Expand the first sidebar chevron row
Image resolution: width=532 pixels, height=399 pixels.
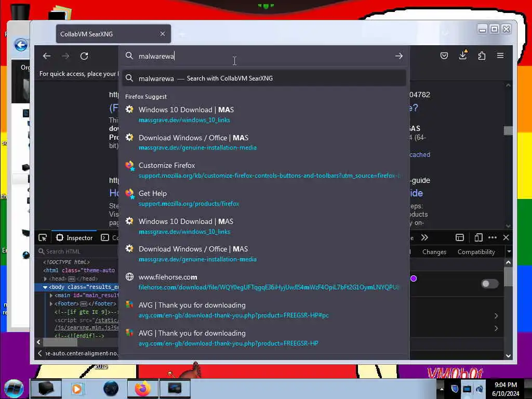click(496, 316)
